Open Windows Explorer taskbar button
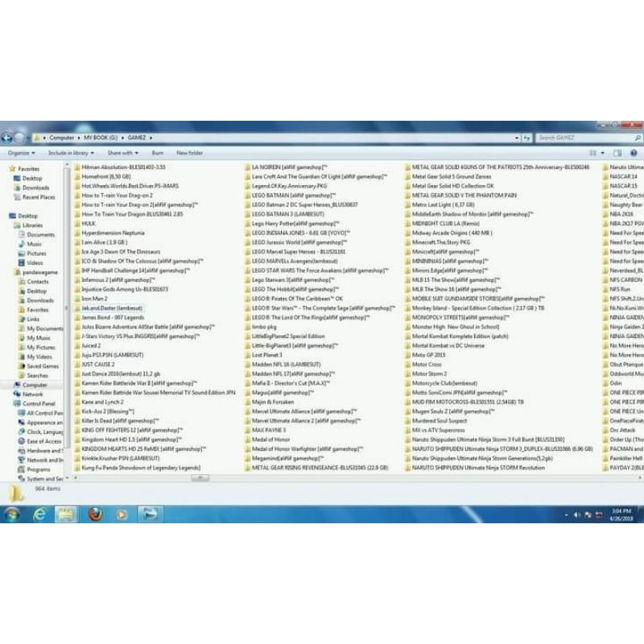Viewport: 644px width, 644px height. [x=66, y=514]
